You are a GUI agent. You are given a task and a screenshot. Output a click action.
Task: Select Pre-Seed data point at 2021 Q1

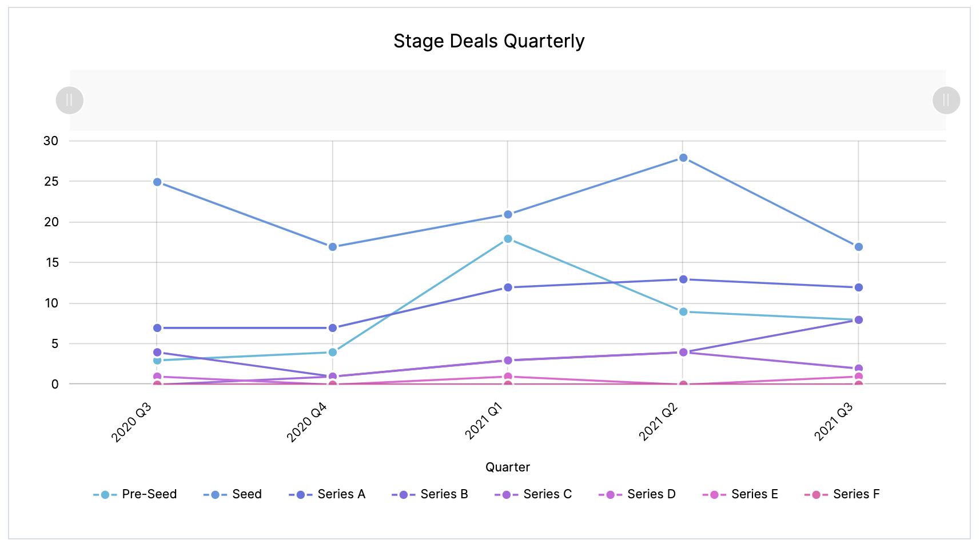tap(508, 239)
